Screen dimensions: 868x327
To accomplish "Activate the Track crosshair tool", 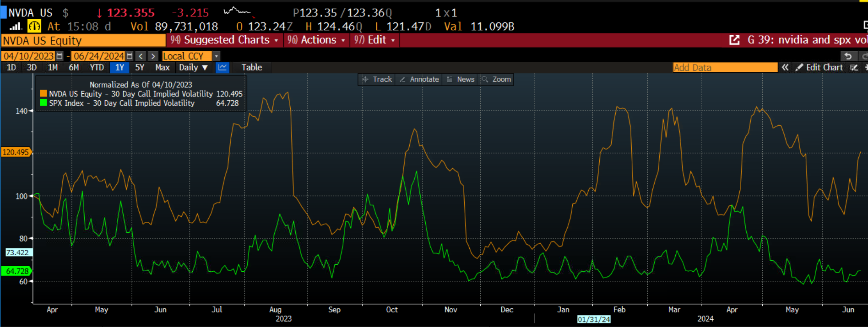I will (x=377, y=79).
